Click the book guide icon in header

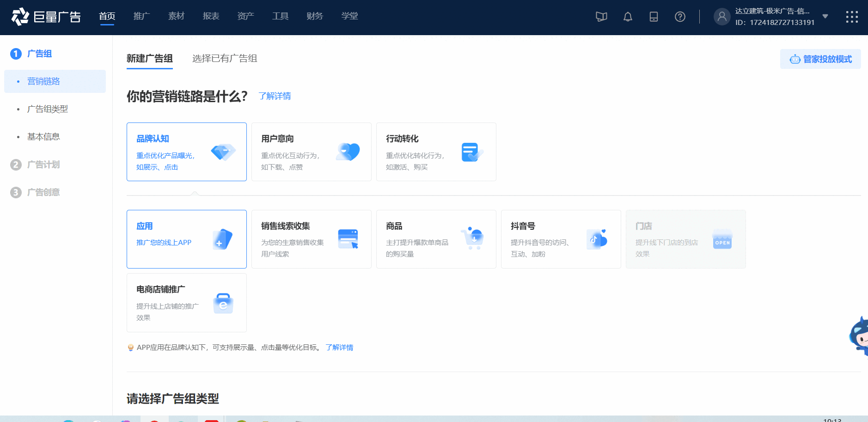coord(601,17)
